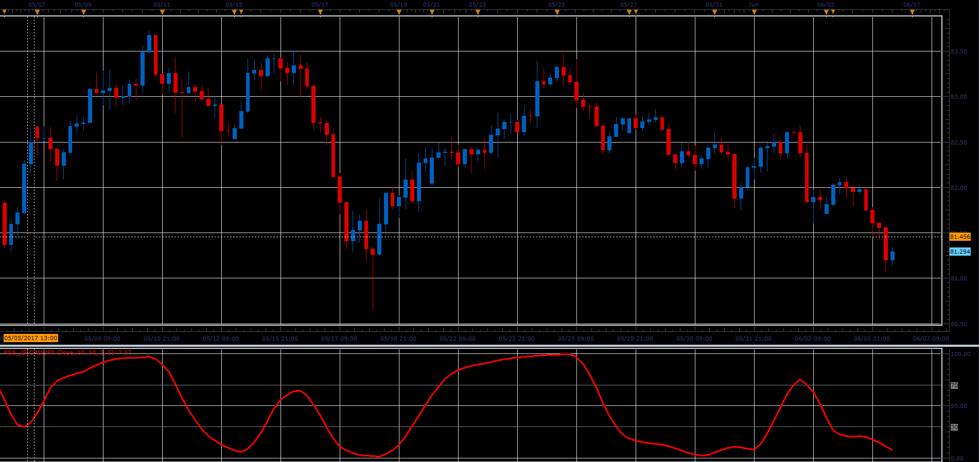
Task: Click the orange marker under 05/25
Action: (557, 12)
